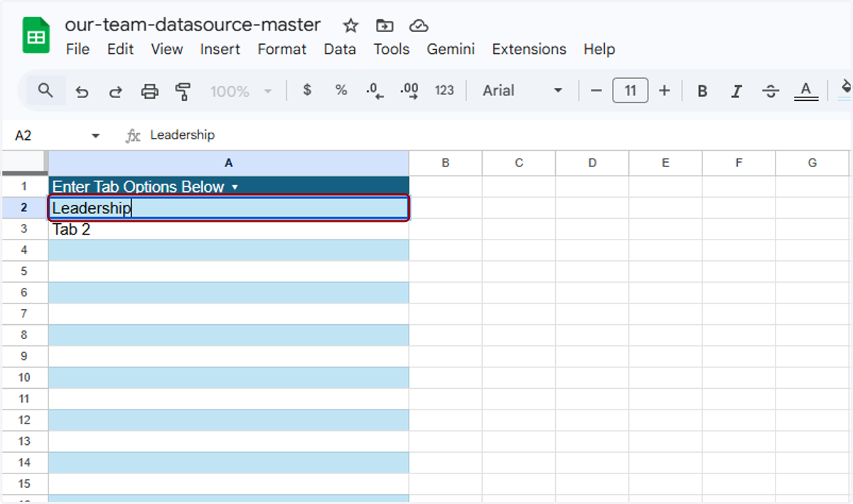This screenshot has width=853, height=504.
Task: Star the our-team-datasource-master document
Action: 350,26
